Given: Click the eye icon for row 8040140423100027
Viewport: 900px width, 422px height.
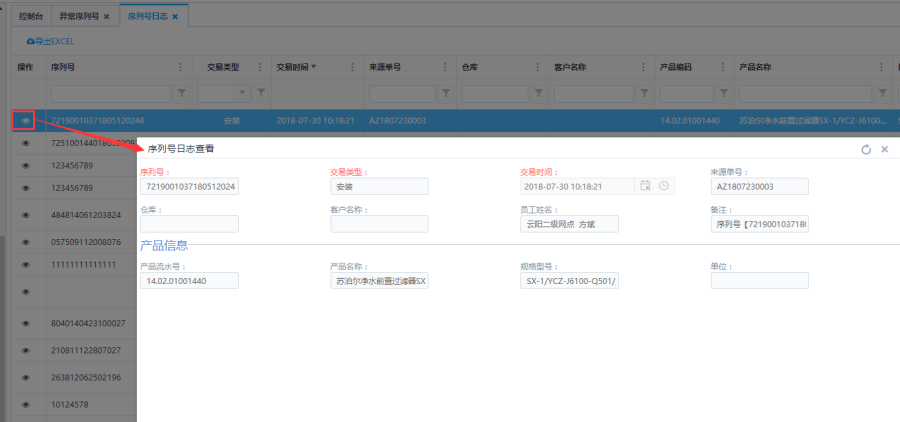Looking at the screenshot, I should (x=26, y=323).
